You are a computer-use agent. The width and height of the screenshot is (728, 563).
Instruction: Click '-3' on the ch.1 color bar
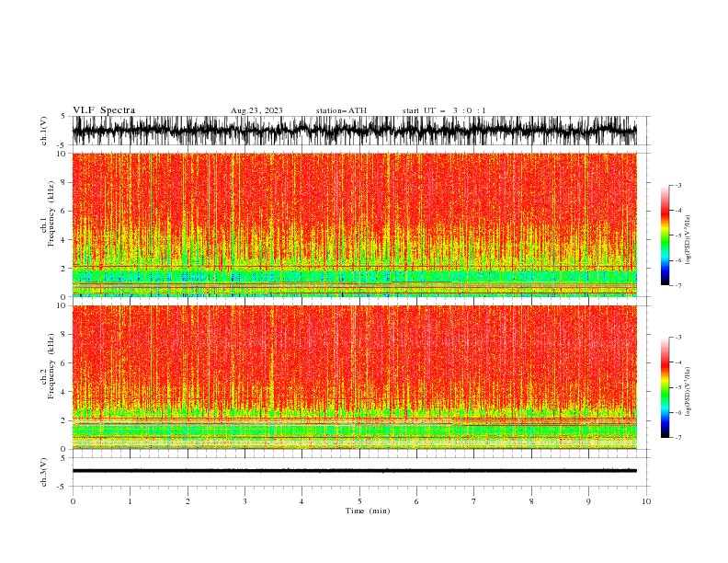point(677,185)
